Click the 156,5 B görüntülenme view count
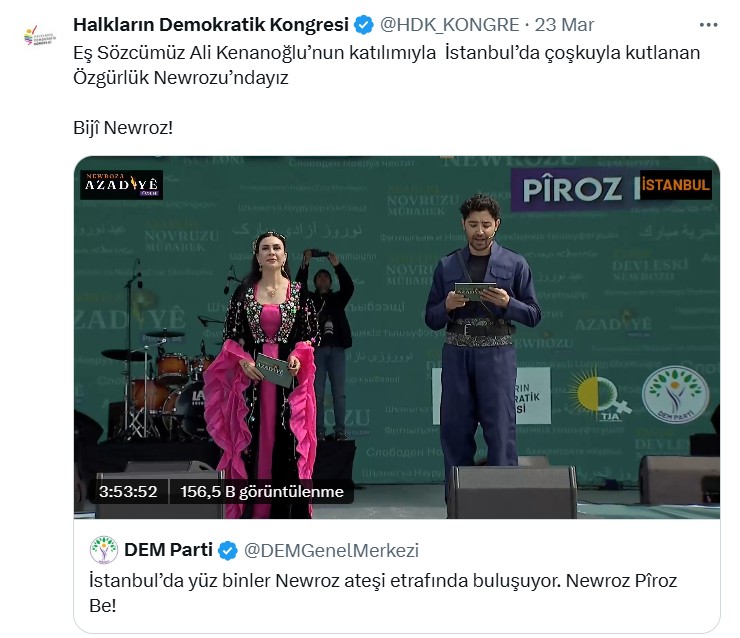 coord(262,492)
